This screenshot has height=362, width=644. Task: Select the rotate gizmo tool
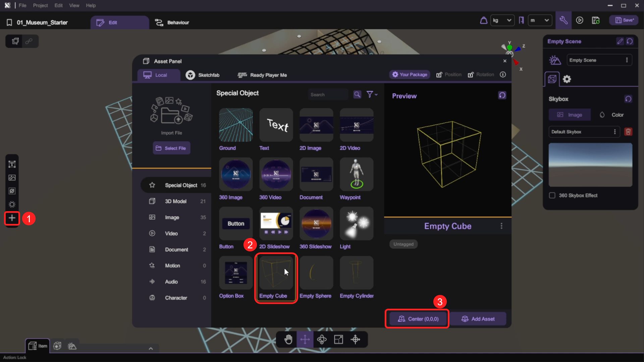322,340
